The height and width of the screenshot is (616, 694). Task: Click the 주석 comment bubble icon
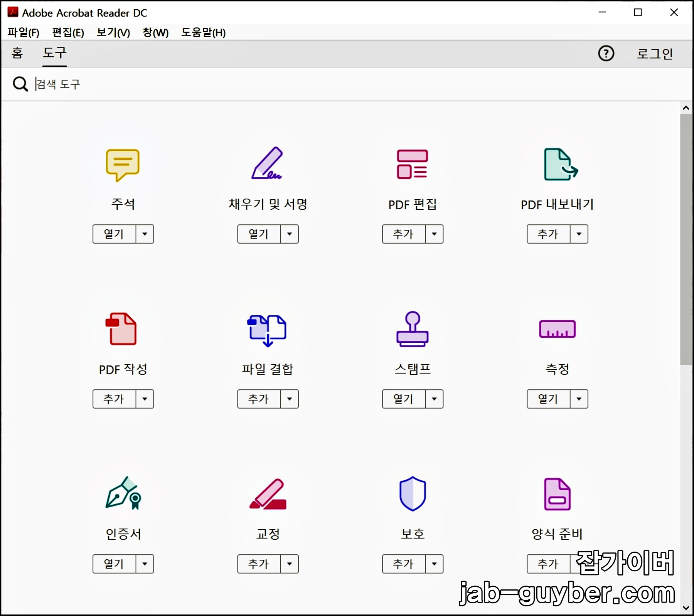123,165
